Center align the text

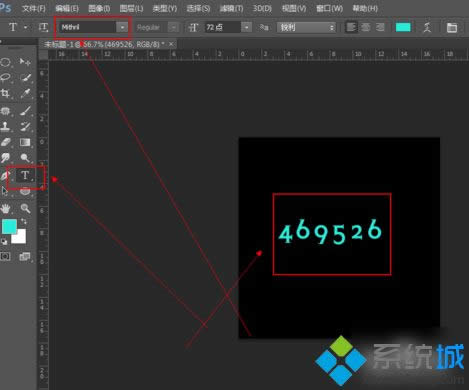[x=366, y=27]
